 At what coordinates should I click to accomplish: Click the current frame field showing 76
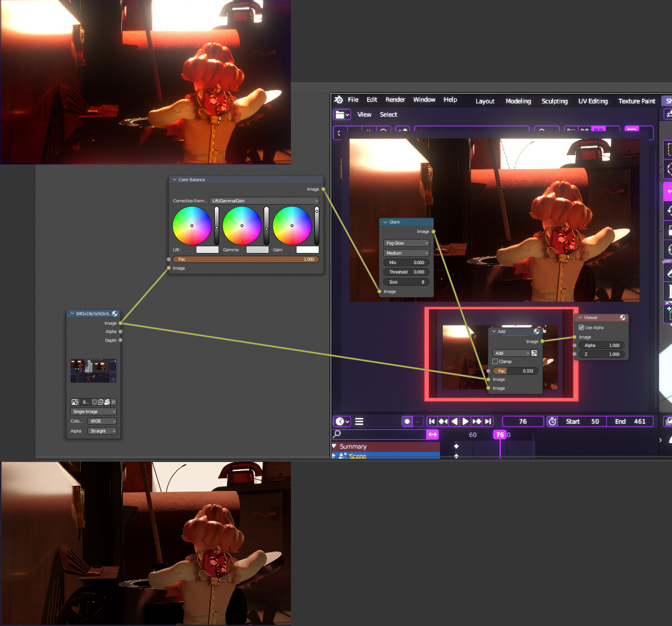pyautogui.click(x=522, y=421)
